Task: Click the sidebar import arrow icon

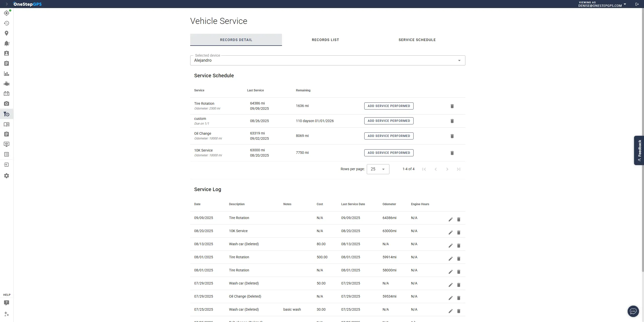Action: pos(7,165)
